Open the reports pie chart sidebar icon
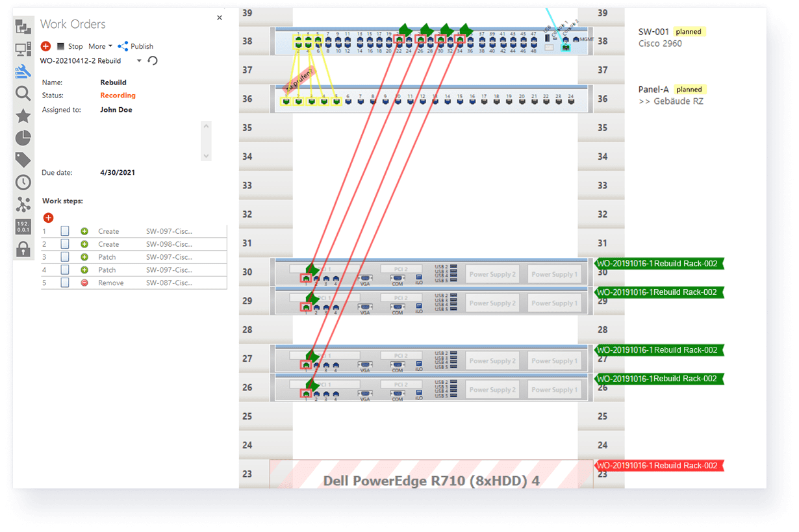The height and width of the screenshot is (532, 799). pos(23,137)
